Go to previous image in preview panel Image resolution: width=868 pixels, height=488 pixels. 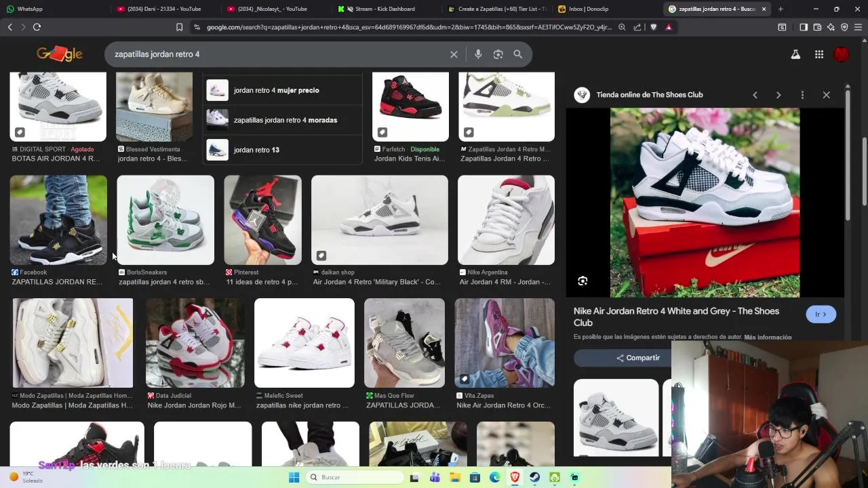click(x=755, y=95)
